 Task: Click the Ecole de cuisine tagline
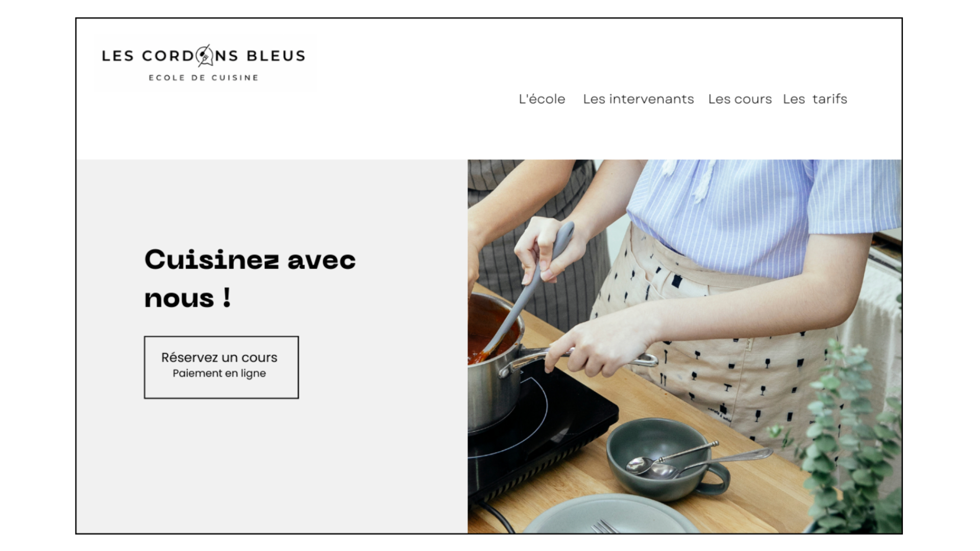[x=204, y=78]
